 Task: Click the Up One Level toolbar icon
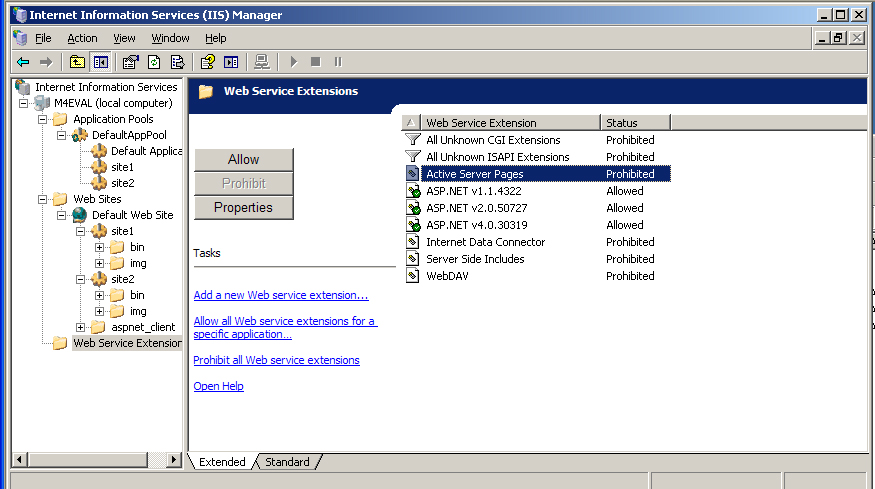tap(77, 62)
